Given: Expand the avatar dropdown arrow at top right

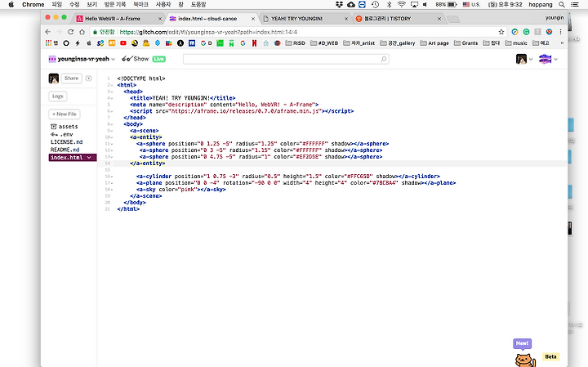Looking at the screenshot, I should (x=531, y=60).
